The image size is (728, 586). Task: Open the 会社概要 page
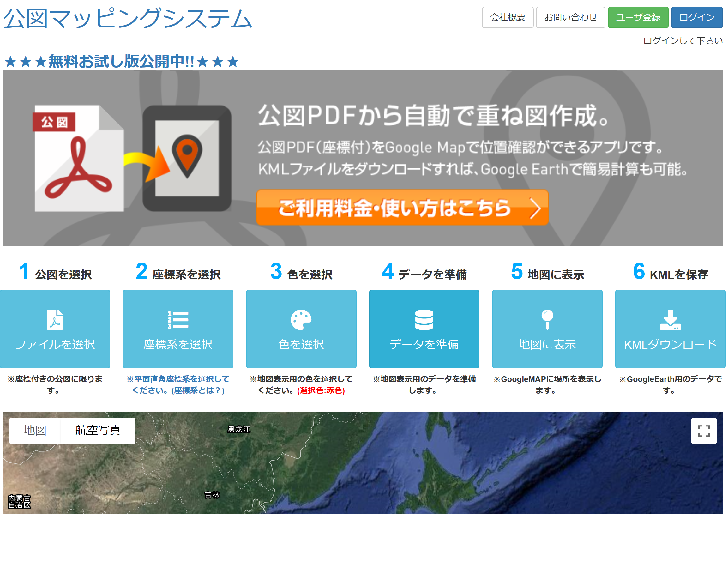click(507, 17)
